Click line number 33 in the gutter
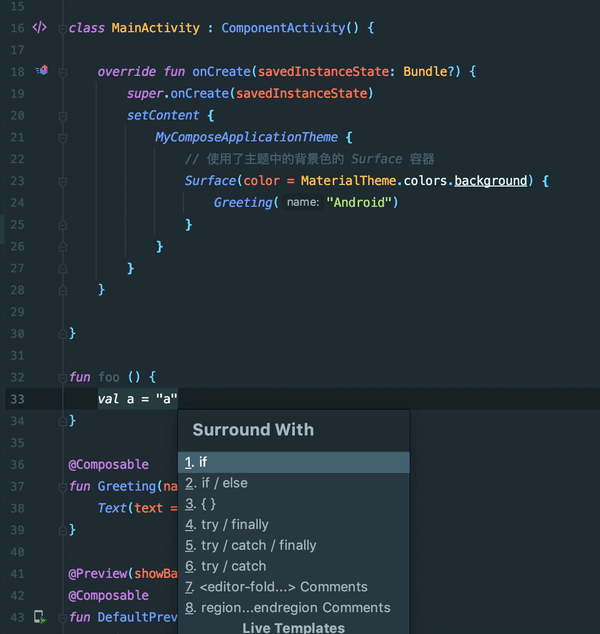The height and width of the screenshot is (634, 600). click(17, 399)
